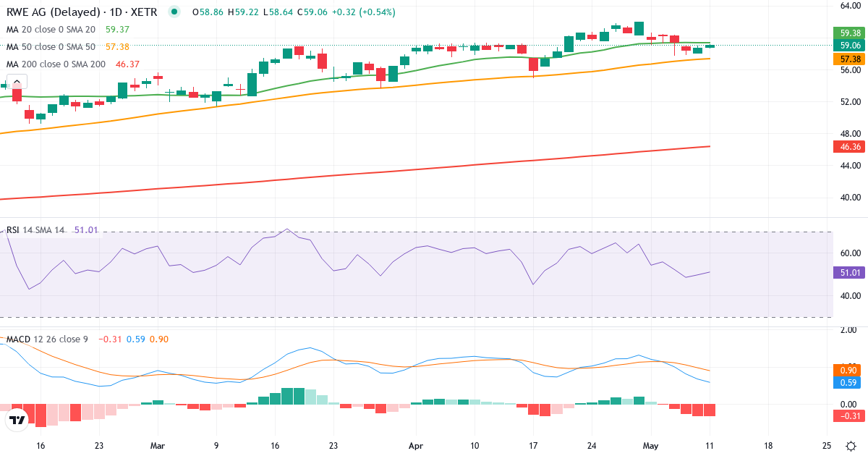Click the 18 date label on time axis
This screenshot has height=456, width=868.
[x=768, y=446]
